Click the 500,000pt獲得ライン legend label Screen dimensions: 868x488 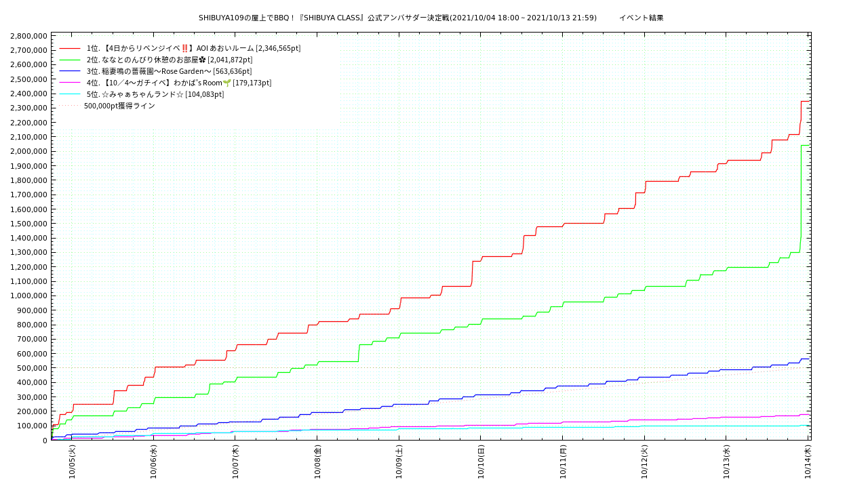click(119, 106)
